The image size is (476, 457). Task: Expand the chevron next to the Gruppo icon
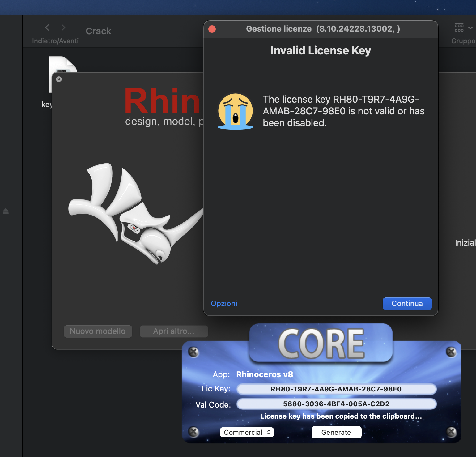click(470, 28)
